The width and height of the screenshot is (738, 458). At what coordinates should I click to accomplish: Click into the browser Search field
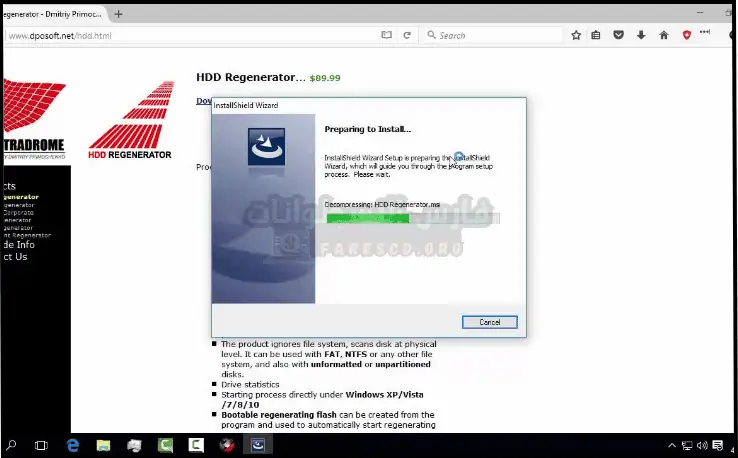490,35
